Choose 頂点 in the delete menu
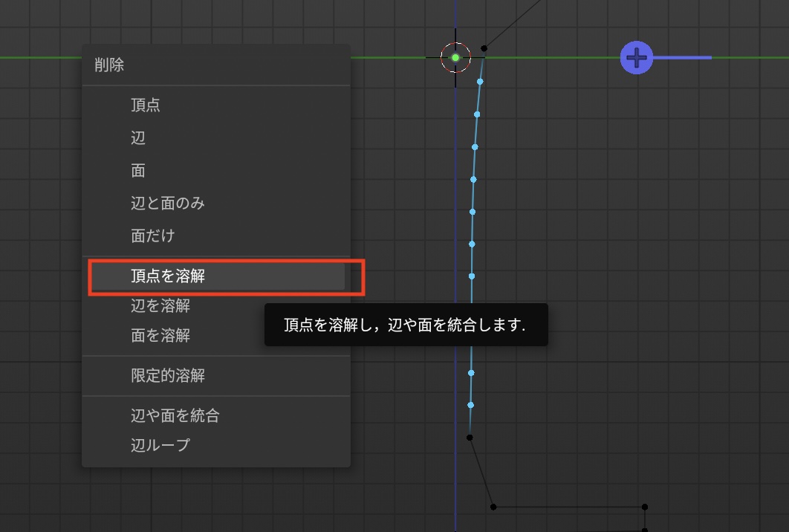The image size is (789, 532). click(x=146, y=106)
